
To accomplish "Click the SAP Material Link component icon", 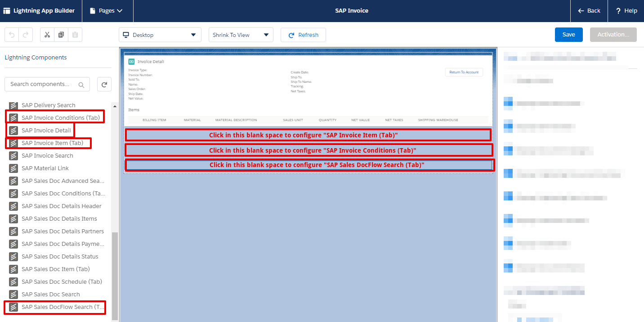I will click(x=13, y=168).
